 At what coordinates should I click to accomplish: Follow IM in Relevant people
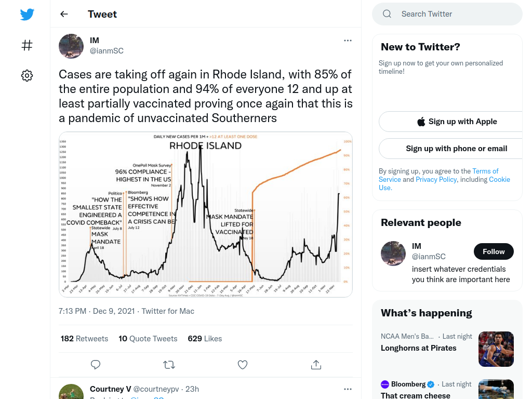click(x=494, y=251)
